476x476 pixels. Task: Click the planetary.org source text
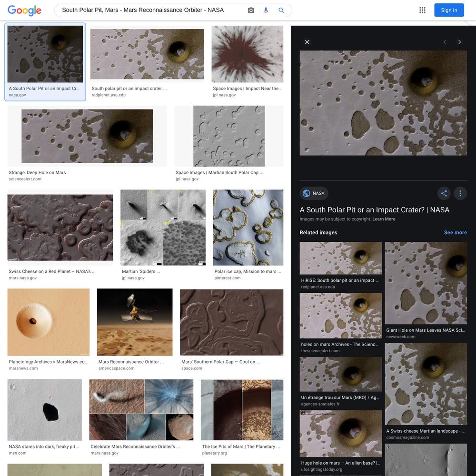click(214, 453)
